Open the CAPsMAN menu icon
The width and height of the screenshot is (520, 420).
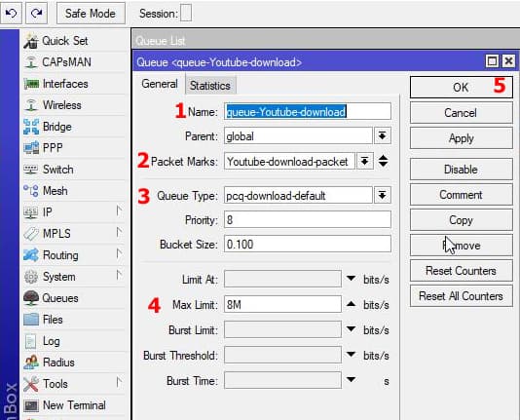pyautogui.click(x=31, y=62)
